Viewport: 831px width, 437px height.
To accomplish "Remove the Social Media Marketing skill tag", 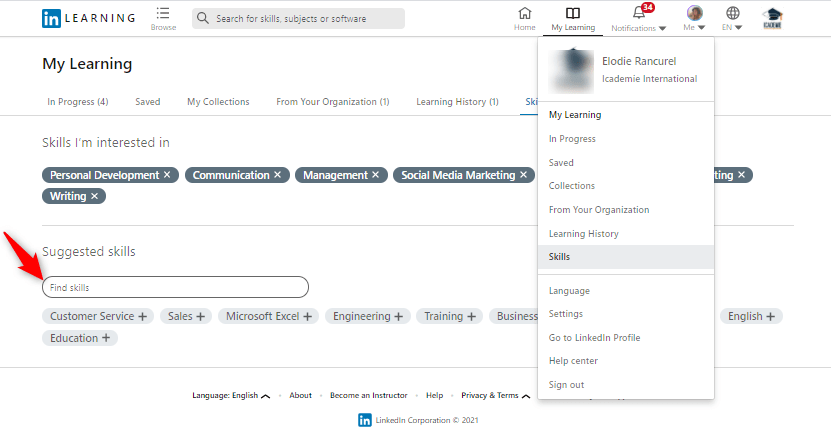I will pos(523,174).
